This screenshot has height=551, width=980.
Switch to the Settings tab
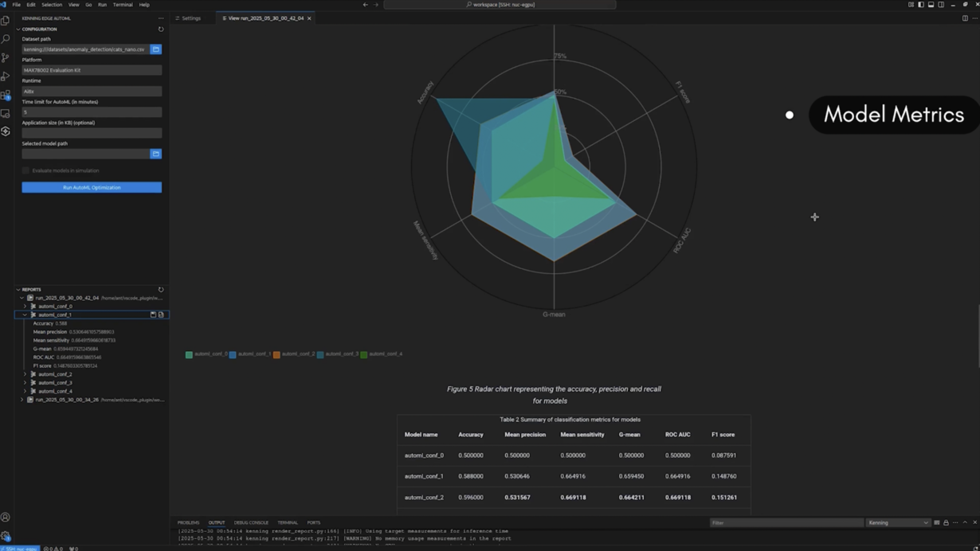[x=191, y=18]
